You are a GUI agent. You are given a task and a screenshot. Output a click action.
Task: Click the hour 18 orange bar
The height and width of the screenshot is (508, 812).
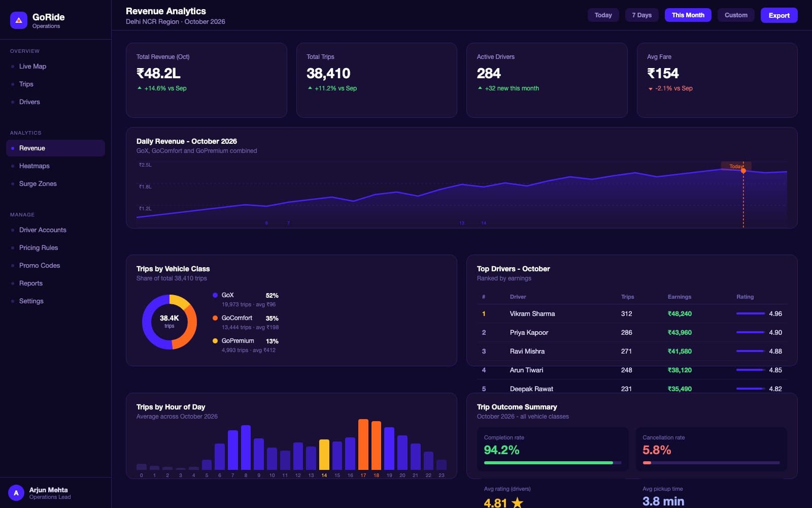[376, 446]
